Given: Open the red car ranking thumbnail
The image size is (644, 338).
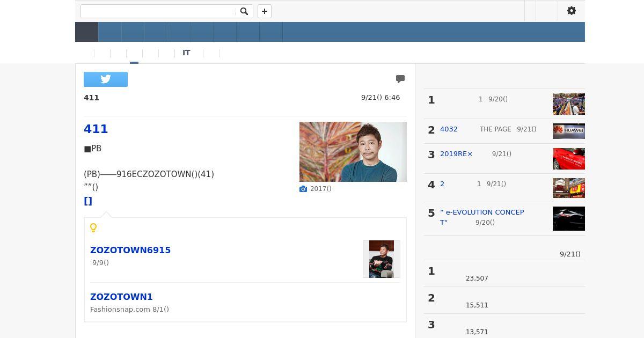Looking at the screenshot, I should point(569,159).
